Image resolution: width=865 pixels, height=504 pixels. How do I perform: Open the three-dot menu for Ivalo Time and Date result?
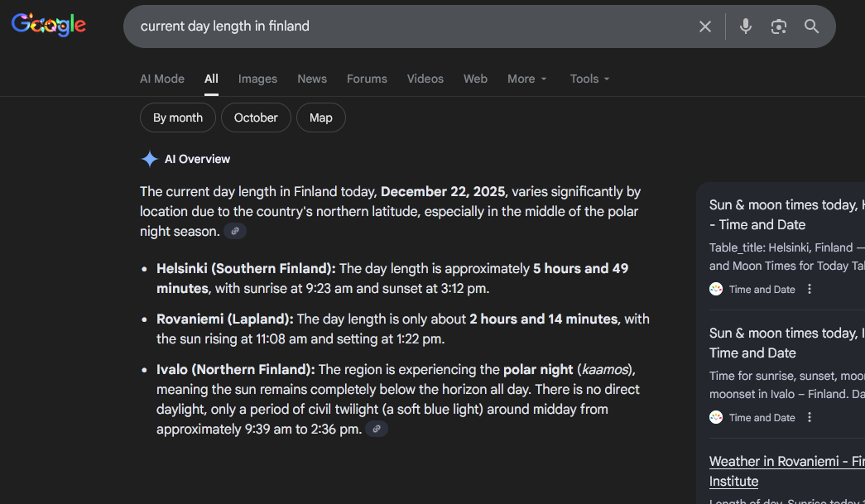coord(810,417)
